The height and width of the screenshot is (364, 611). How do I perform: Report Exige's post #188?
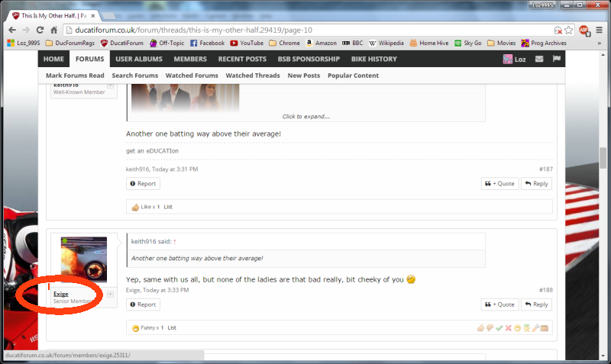pyautogui.click(x=143, y=304)
